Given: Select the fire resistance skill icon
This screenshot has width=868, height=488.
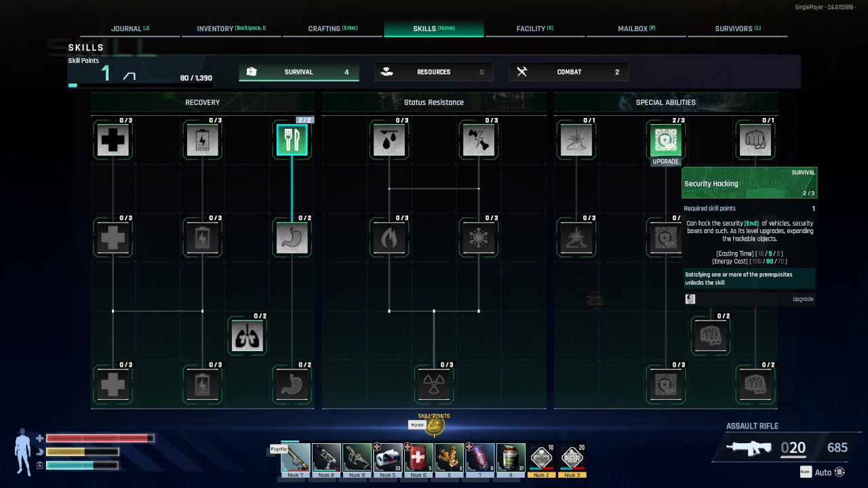Looking at the screenshot, I should coord(389,238).
